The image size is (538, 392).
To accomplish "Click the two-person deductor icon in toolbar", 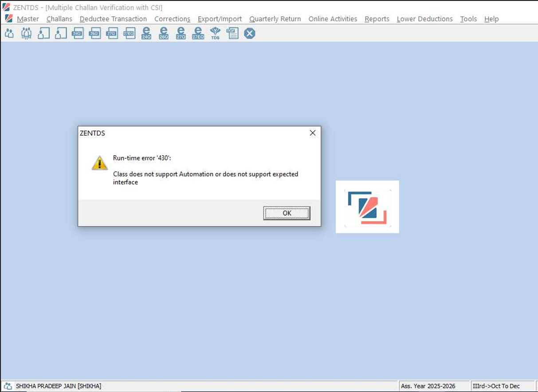I will click(x=9, y=33).
